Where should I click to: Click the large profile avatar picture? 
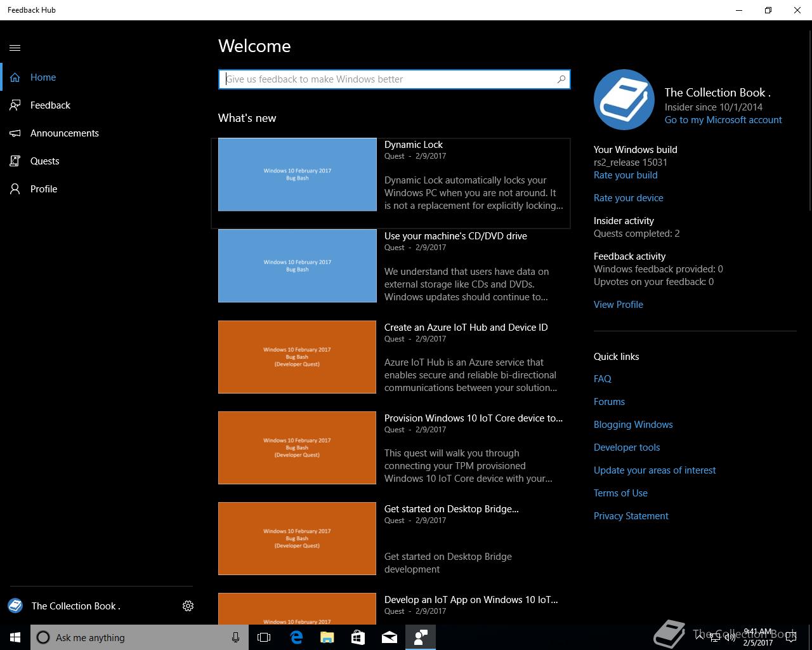[x=624, y=100]
